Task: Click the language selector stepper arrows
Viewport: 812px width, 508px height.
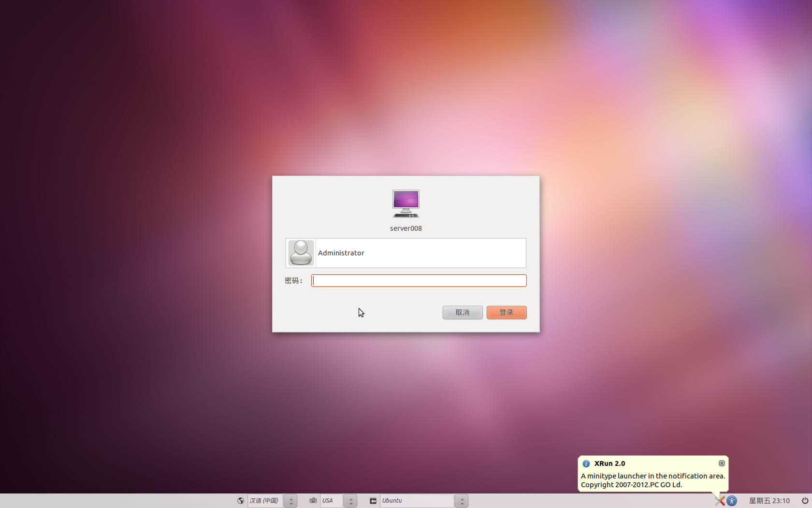Action: pyautogui.click(x=290, y=501)
